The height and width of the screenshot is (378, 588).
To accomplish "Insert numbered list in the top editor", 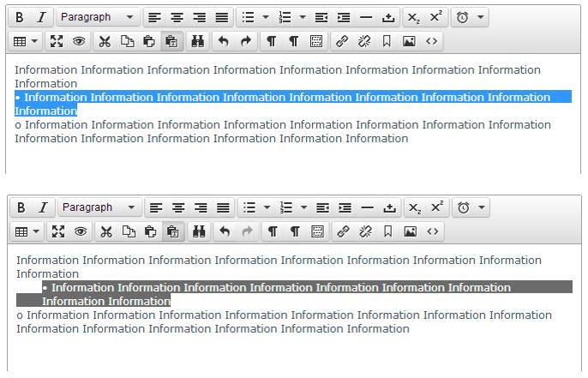I will 285,17.
